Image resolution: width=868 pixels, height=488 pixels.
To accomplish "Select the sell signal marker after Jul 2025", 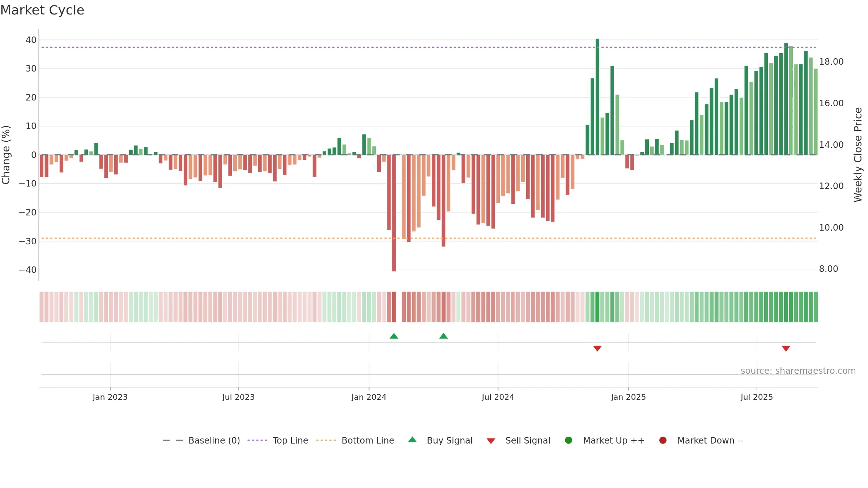I will [x=786, y=348].
